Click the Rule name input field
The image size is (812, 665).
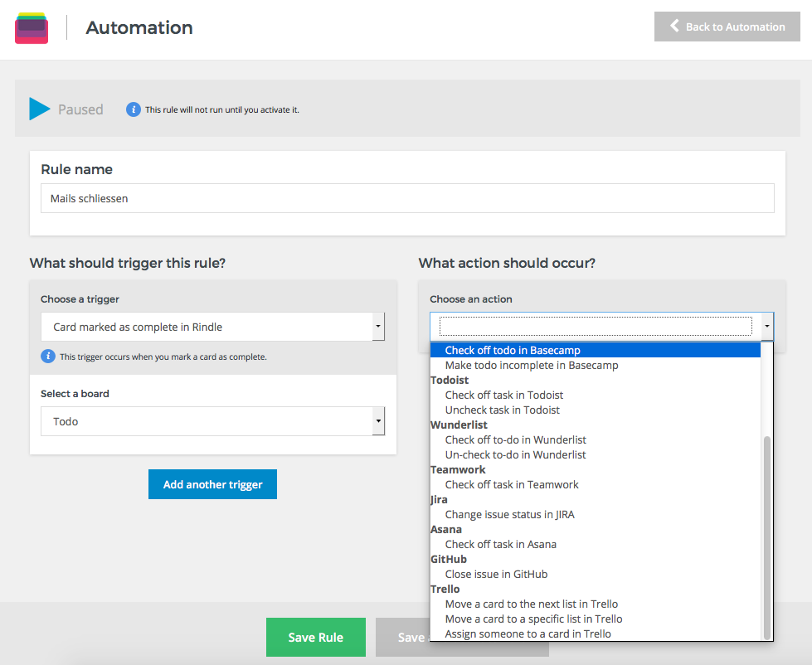pyautogui.click(x=407, y=198)
